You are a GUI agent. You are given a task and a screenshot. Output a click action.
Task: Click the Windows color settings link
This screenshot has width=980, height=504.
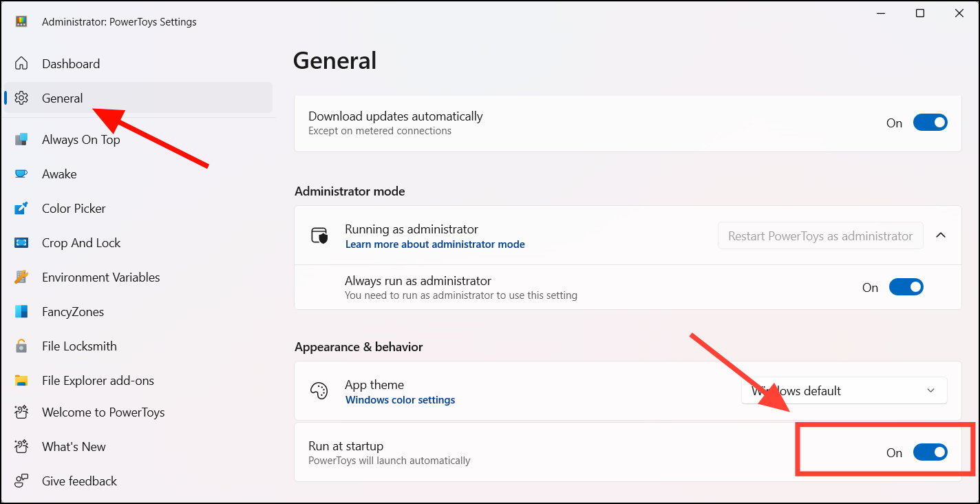click(x=400, y=400)
